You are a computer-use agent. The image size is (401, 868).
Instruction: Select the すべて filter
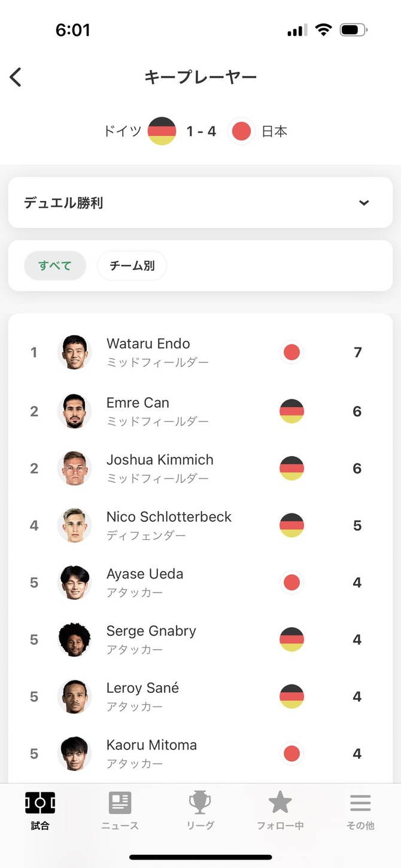55,266
